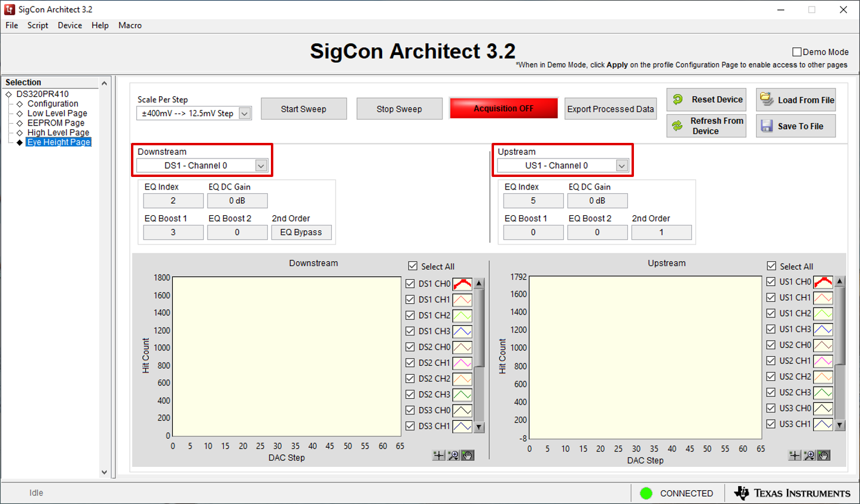
Task: Click the Downstream EQ Index field
Action: 173,201
